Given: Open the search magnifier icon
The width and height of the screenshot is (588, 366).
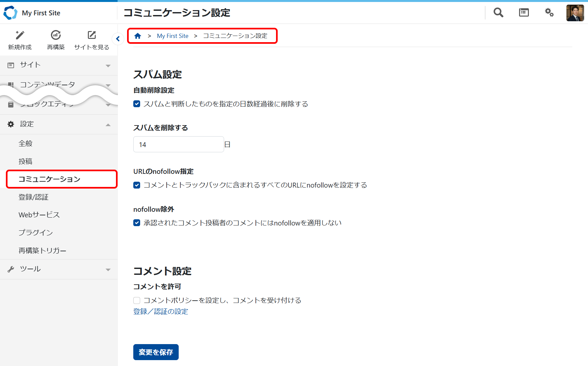Looking at the screenshot, I should (x=498, y=13).
